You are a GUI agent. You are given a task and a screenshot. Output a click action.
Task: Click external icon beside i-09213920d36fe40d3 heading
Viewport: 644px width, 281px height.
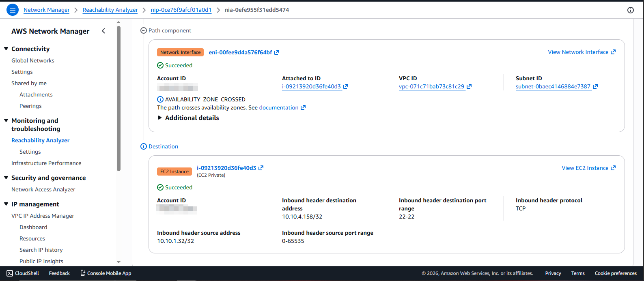click(x=261, y=168)
